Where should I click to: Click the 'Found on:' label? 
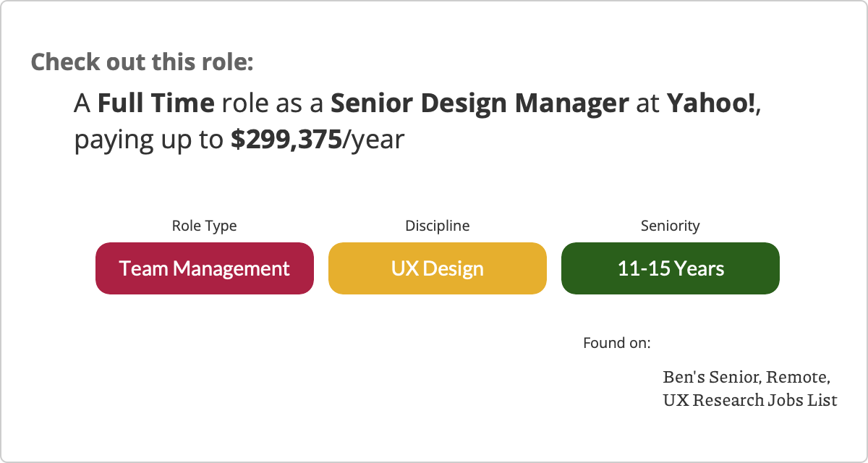tap(616, 342)
